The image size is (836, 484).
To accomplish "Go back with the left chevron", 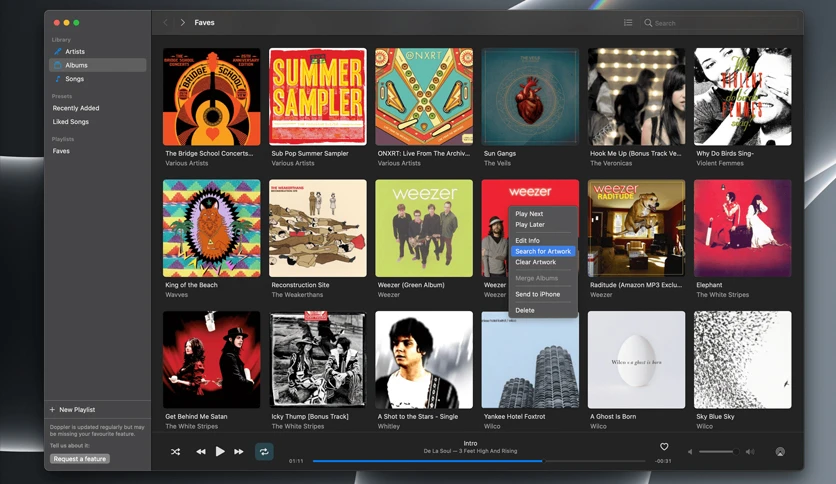I will coord(165,22).
